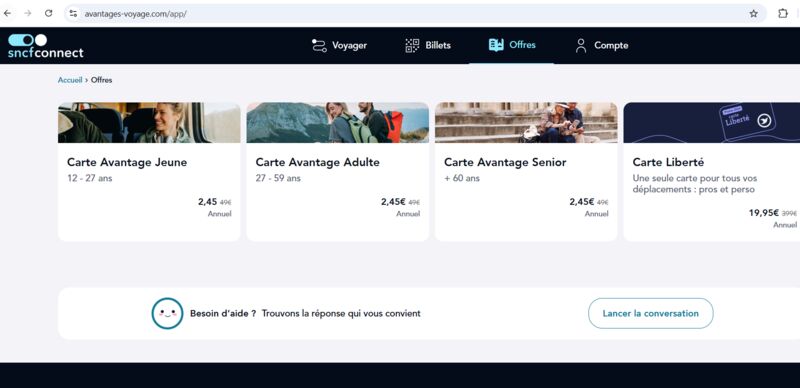800x388 pixels.
Task: Open the browser extensions puzzle icon
Action: (783, 14)
